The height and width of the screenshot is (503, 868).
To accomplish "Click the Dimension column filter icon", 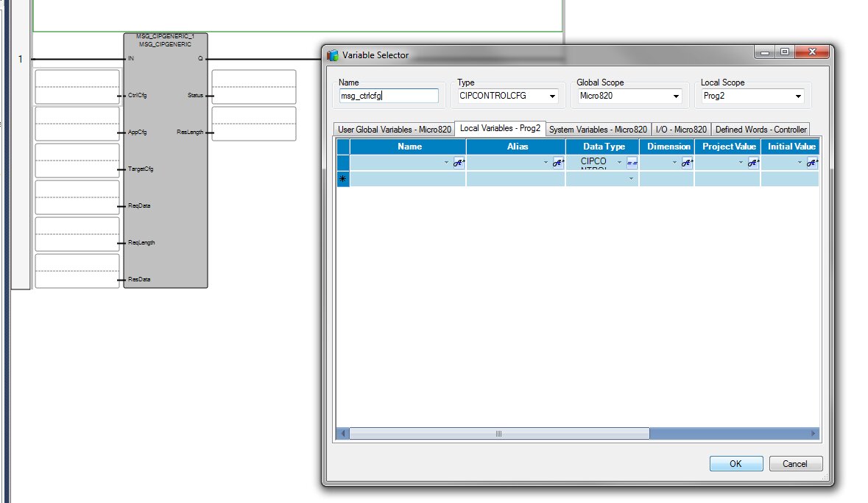I will coord(687,163).
